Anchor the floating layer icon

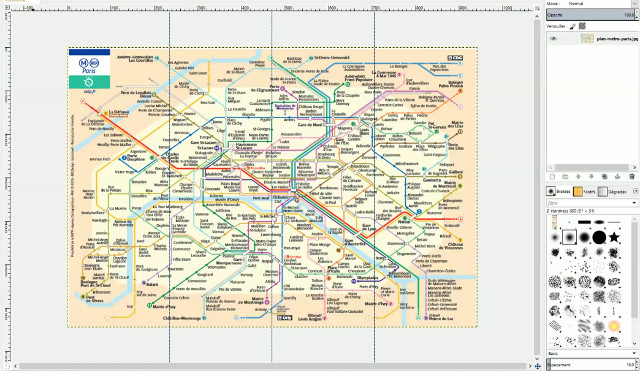click(618, 177)
